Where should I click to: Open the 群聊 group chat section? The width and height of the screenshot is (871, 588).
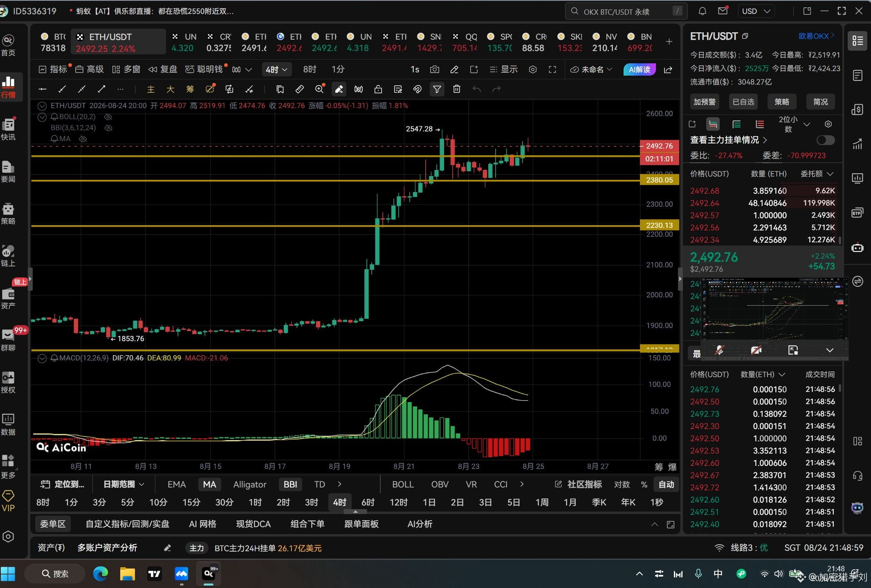[x=8, y=340]
